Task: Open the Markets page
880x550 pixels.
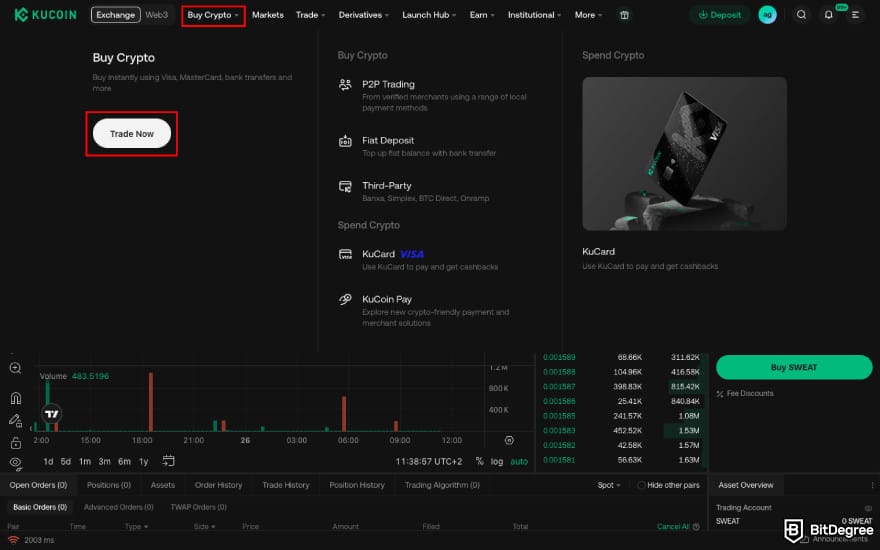Action: [268, 15]
